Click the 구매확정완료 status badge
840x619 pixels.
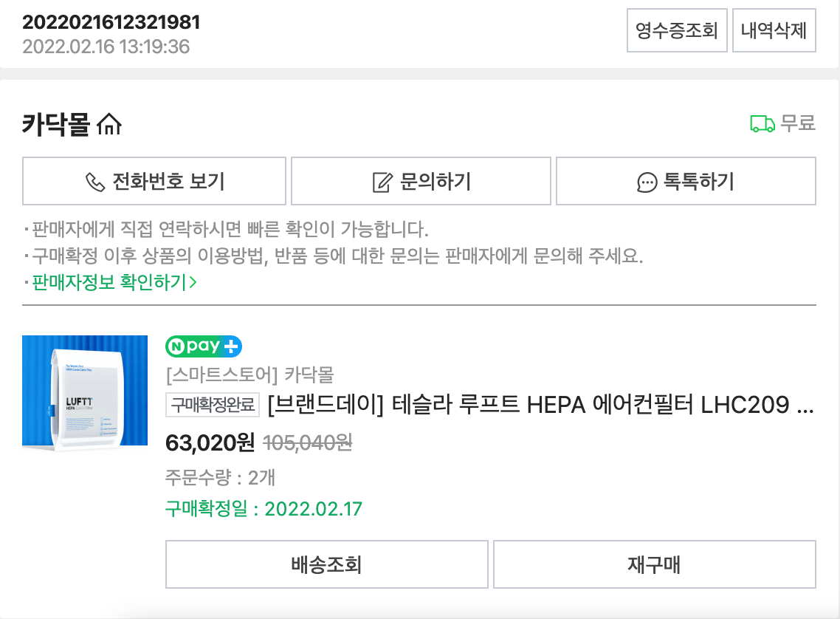pos(213,405)
